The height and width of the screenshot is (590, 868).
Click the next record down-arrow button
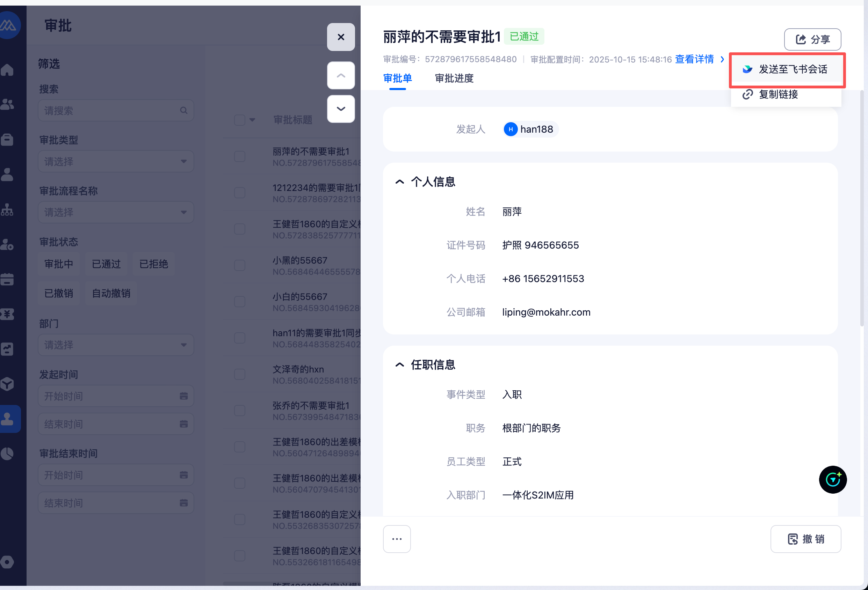341,109
